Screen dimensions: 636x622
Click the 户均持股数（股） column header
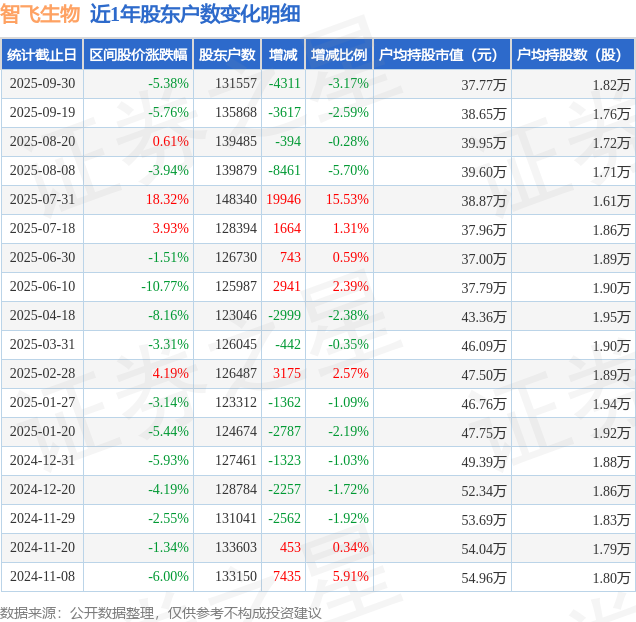(572, 55)
